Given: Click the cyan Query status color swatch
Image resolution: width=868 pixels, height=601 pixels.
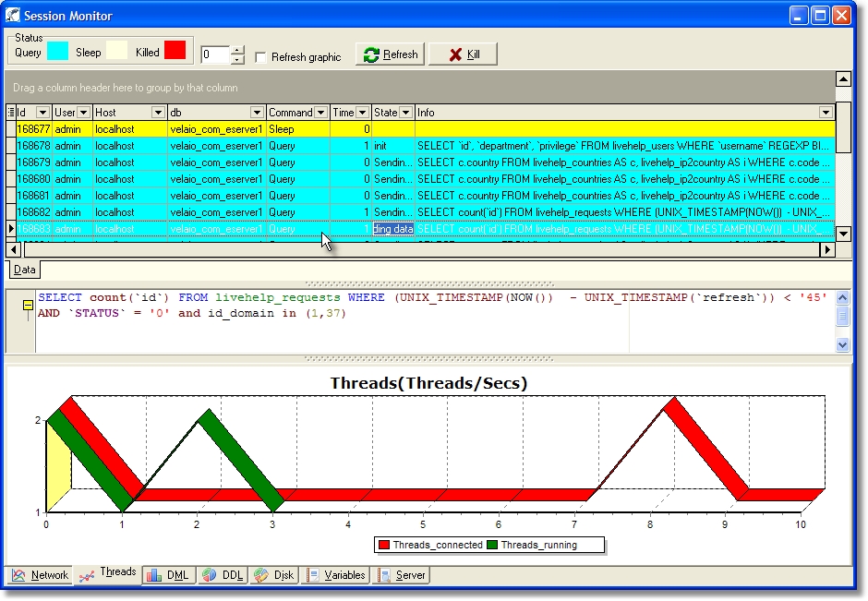Looking at the screenshot, I should click(x=57, y=51).
